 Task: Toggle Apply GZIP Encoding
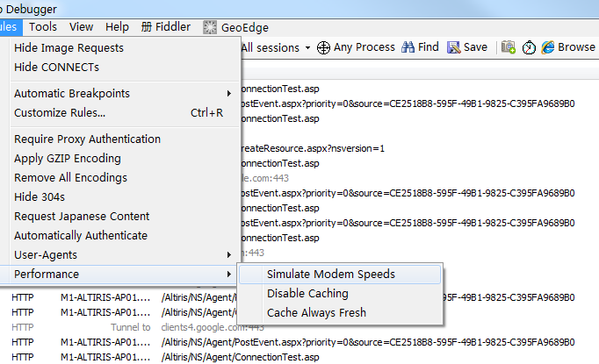(x=67, y=159)
